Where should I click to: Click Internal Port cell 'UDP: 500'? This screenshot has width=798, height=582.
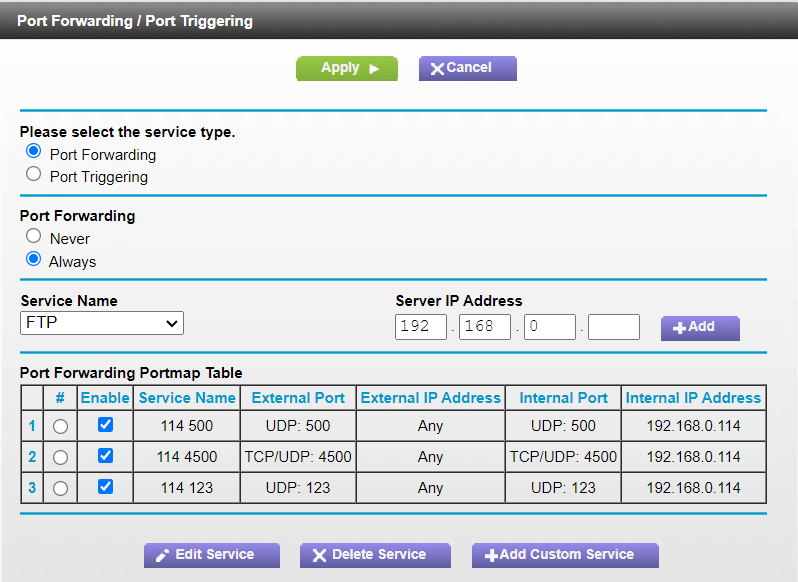pos(563,426)
